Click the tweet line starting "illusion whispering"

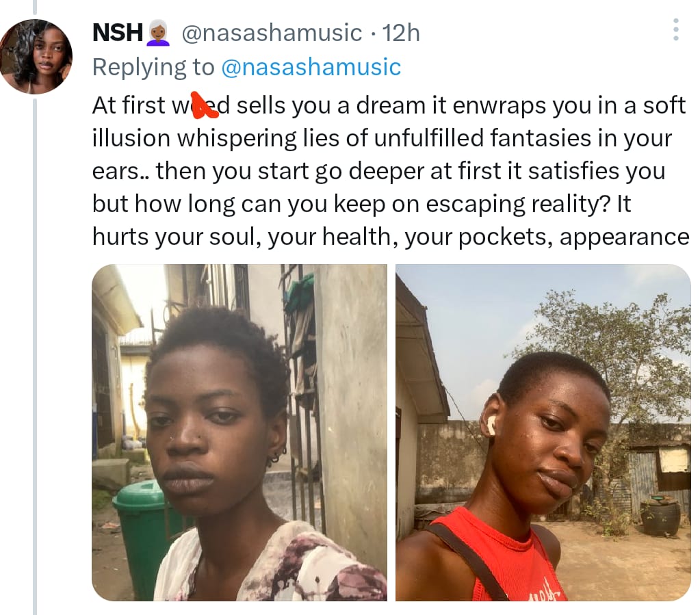[x=382, y=138]
